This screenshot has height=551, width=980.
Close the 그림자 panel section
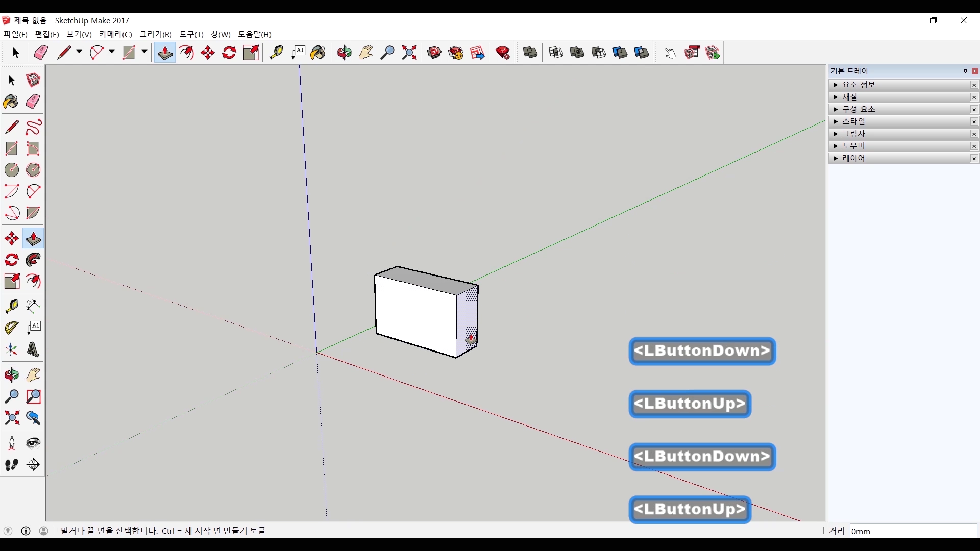coord(974,134)
